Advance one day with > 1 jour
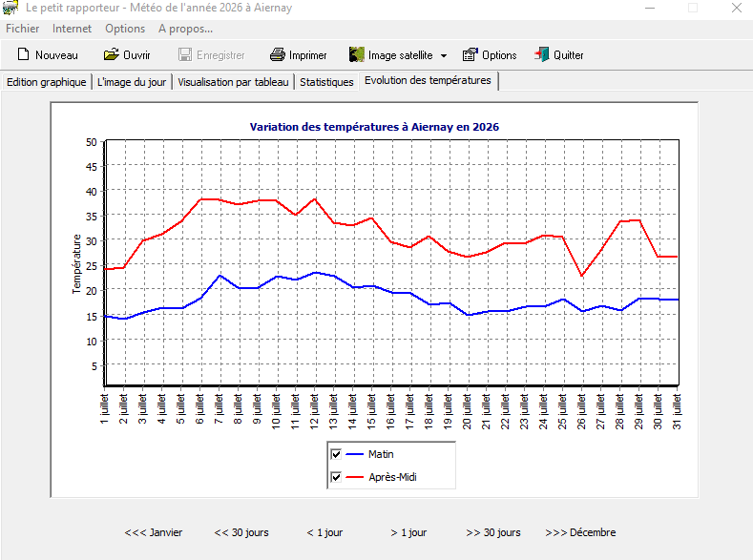Image resolution: width=753 pixels, height=560 pixels. (x=408, y=532)
